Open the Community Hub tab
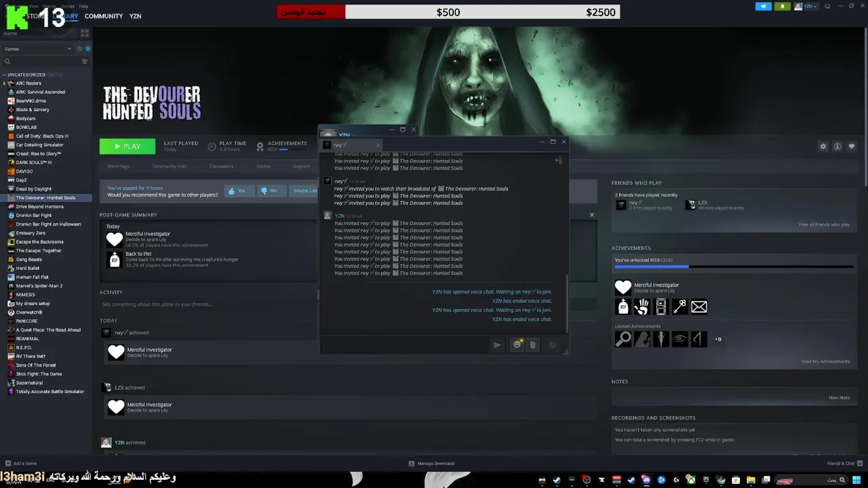Image resolution: width=868 pixels, height=488 pixels. (170, 167)
